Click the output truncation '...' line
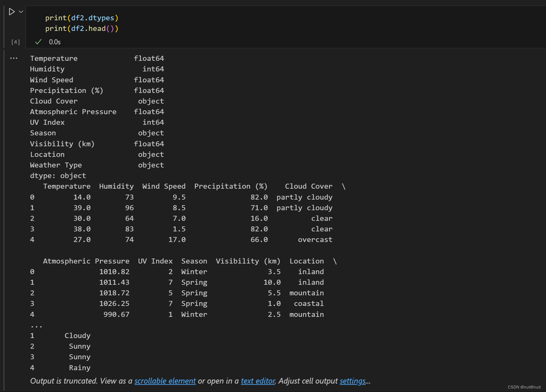546x392 pixels. tap(36, 326)
